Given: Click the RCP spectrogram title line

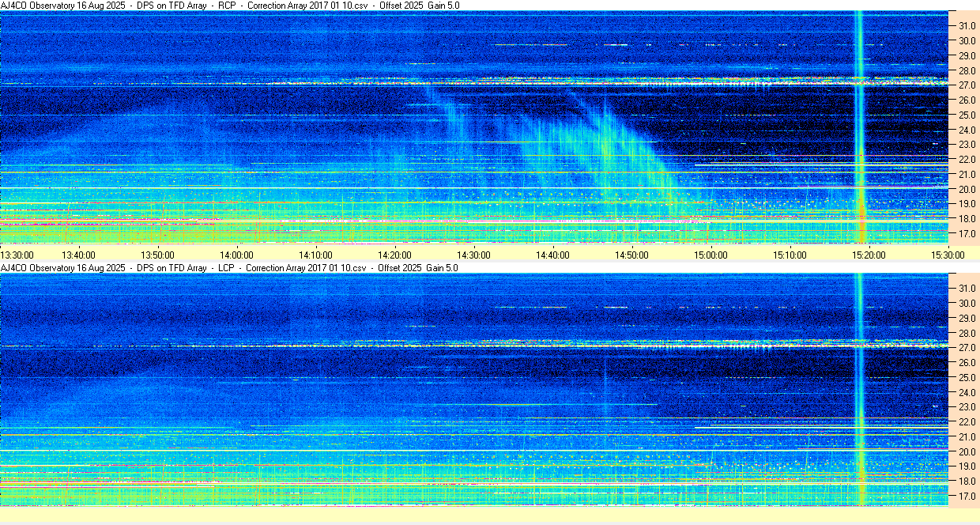Looking at the screenshot, I should click(230, 6).
